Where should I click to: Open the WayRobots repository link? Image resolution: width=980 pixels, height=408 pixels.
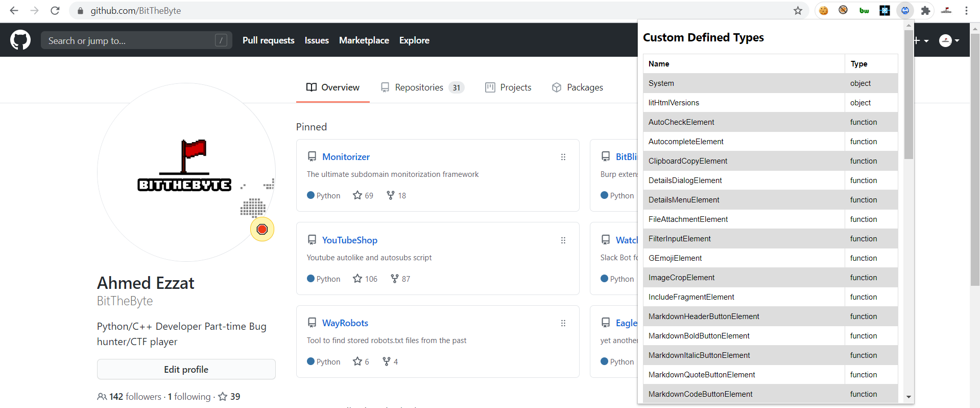(345, 323)
